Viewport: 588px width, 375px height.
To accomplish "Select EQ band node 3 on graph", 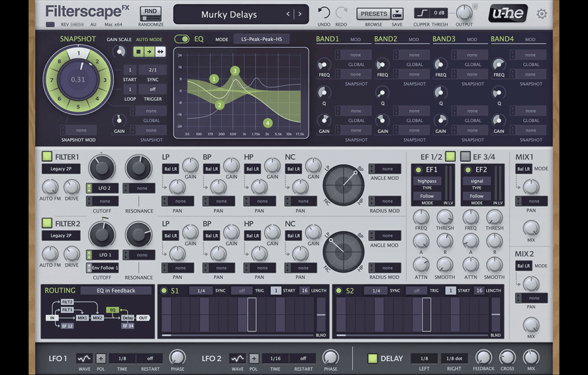I will (234, 71).
